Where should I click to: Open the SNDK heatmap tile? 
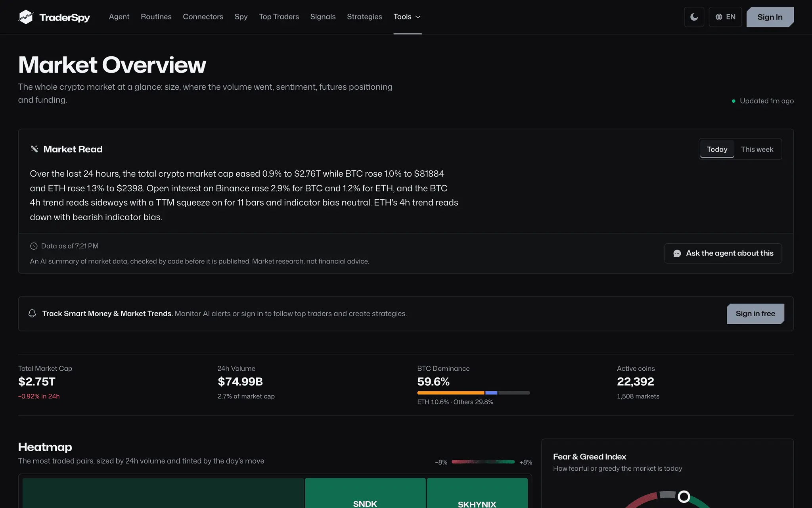click(x=365, y=493)
